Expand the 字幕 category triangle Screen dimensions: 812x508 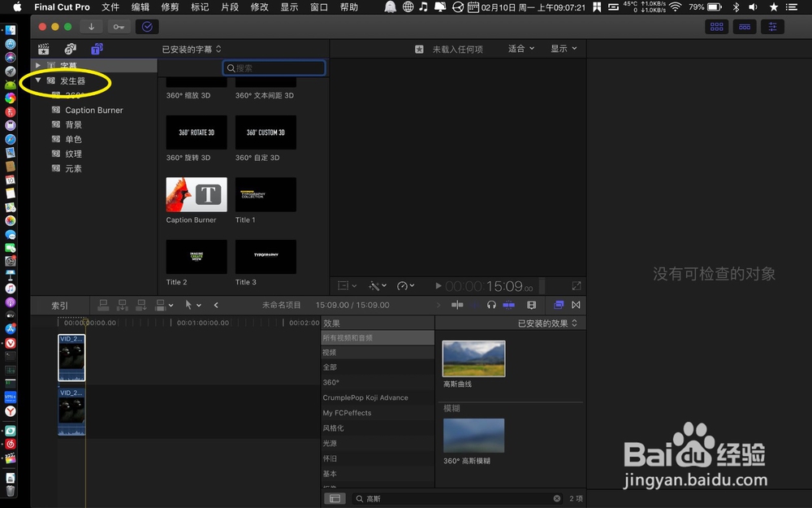pos(38,65)
